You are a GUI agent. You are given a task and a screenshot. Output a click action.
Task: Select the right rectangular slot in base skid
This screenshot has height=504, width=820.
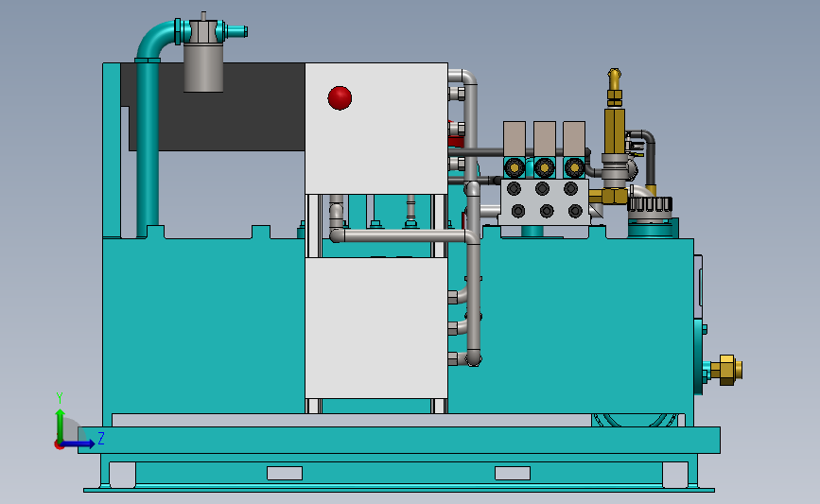coord(513,473)
